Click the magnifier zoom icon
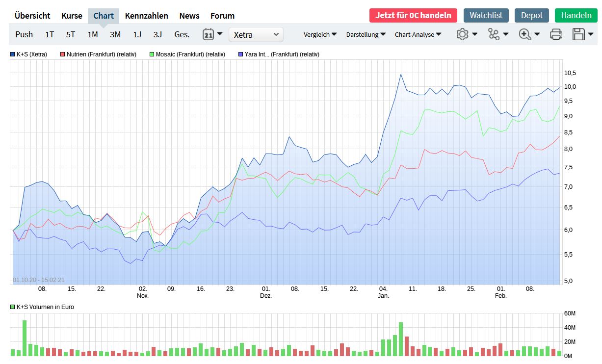602x364 pixels. (525, 34)
